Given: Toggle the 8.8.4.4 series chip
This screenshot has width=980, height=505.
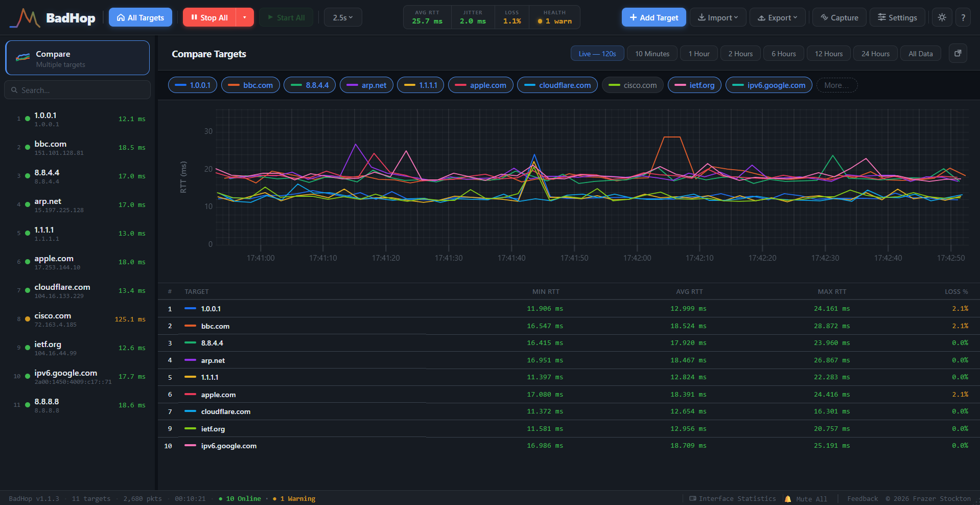Looking at the screenshot, I should tap(310, 85).
